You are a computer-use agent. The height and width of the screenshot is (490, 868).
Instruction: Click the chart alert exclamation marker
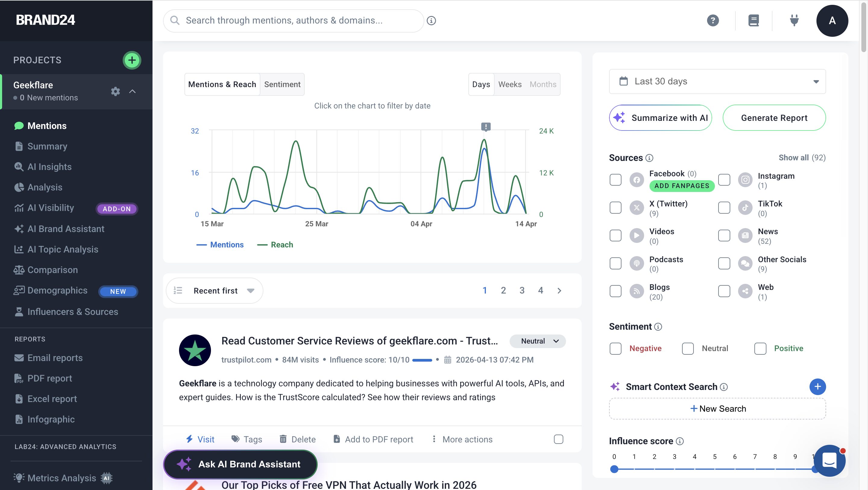(x=486, y=127)
